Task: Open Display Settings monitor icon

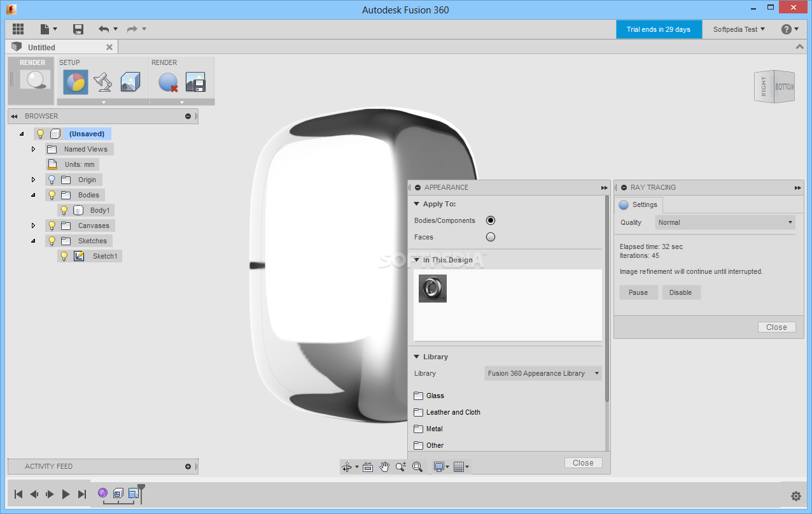Action: point(438,467)
